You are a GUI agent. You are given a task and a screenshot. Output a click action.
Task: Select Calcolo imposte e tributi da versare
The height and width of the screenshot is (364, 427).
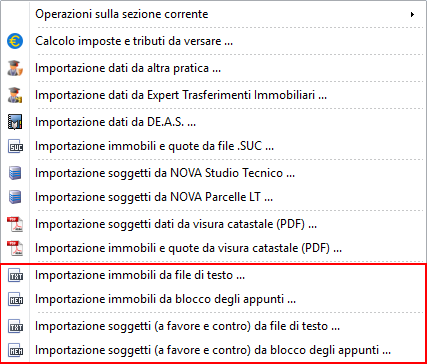[x=213, y=41]
